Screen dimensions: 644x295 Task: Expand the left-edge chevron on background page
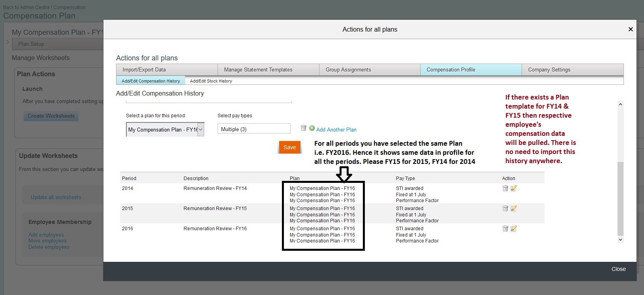(8, 42)
